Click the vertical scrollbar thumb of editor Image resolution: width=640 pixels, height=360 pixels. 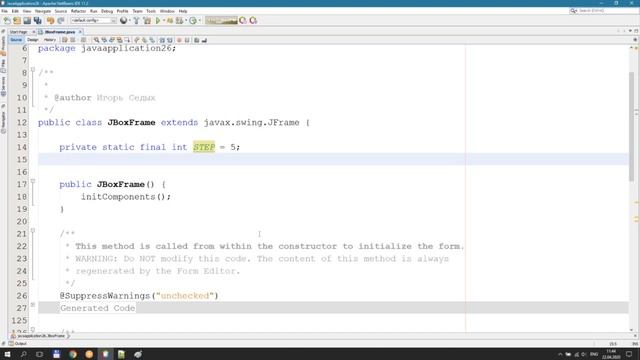(x=631, y=127)
